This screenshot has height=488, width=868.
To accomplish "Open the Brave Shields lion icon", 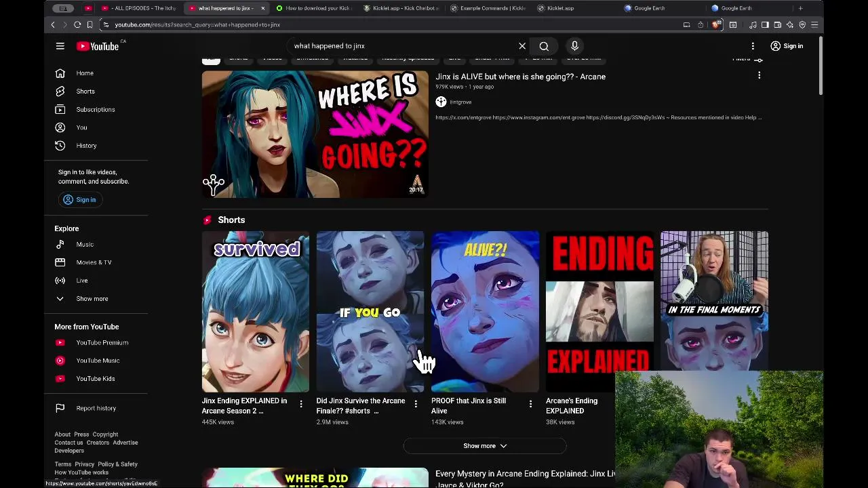I will [716, 24].
